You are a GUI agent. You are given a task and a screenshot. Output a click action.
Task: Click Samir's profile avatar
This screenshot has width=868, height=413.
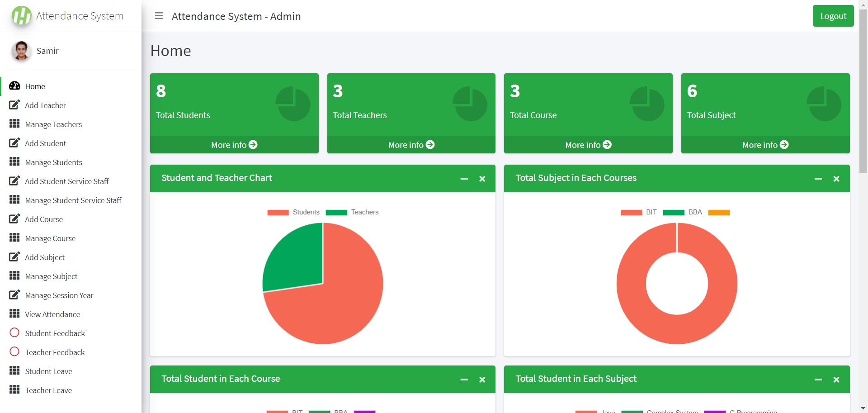coord(21,51)
